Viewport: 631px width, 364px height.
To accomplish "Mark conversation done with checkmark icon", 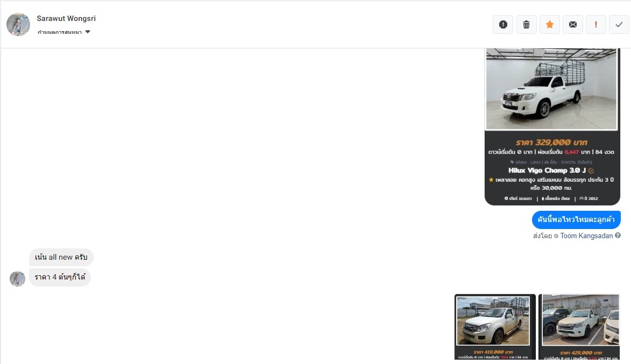I will tap(619, 25).
